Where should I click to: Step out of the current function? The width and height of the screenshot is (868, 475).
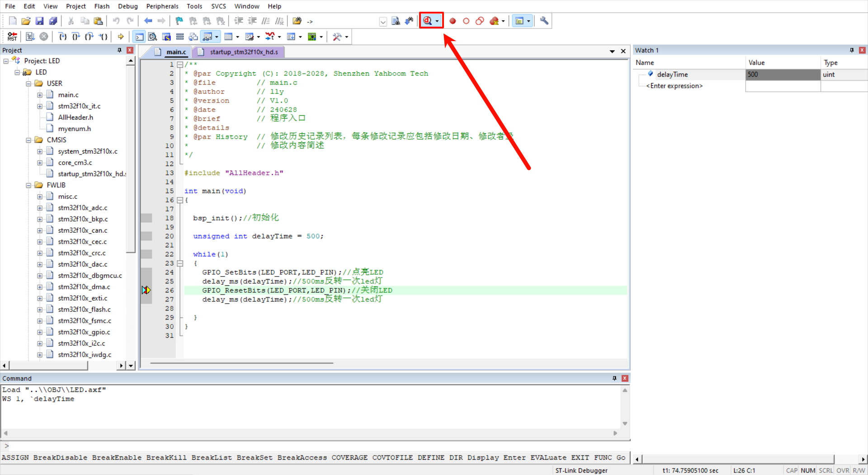point(90,37)
